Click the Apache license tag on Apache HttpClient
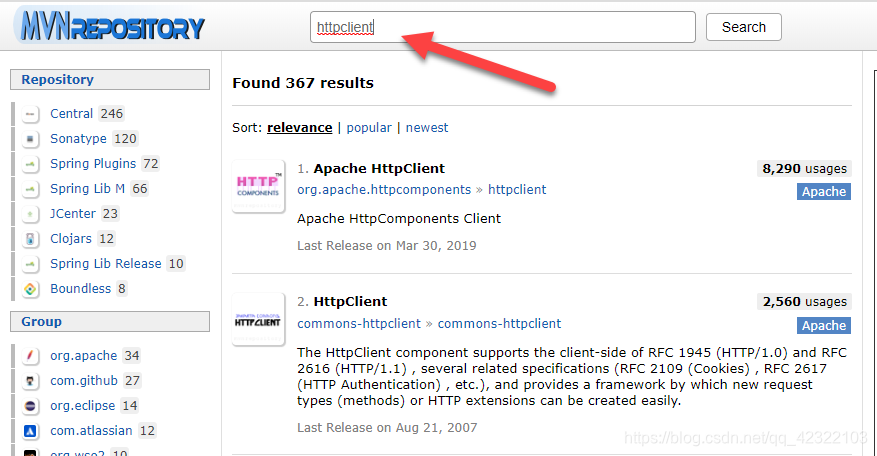877x456 pixels. pos(824,191)
